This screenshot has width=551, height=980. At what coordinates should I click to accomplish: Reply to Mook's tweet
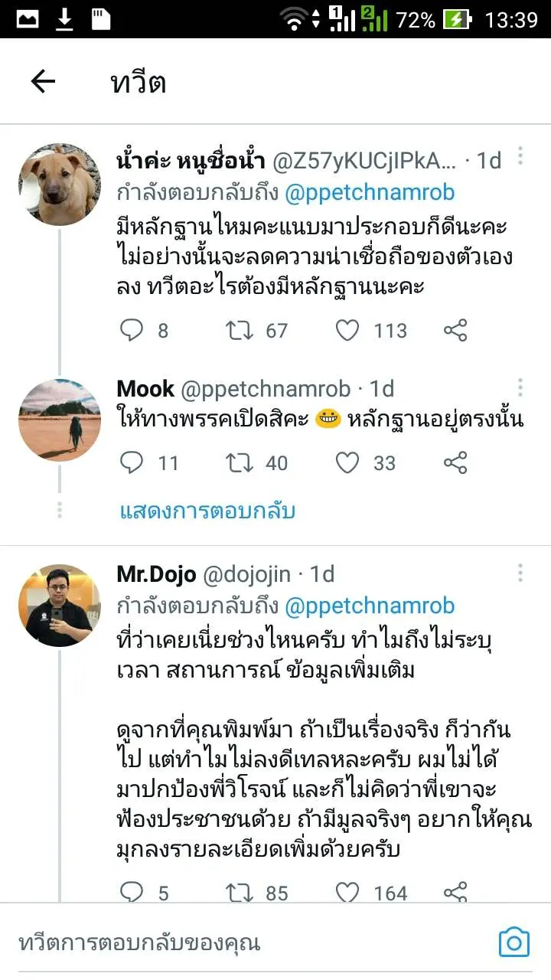[x=132, y=462]
